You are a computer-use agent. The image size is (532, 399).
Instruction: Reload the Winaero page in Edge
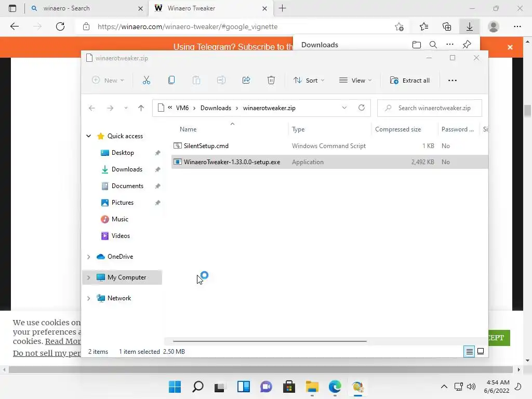click(x=60, y=26)
